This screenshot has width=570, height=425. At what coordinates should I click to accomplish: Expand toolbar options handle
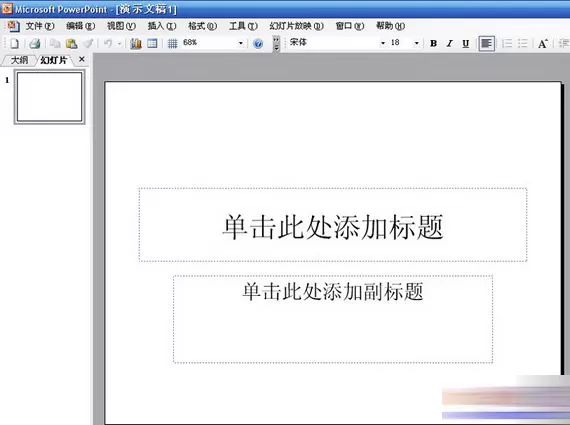click(276, 43)
